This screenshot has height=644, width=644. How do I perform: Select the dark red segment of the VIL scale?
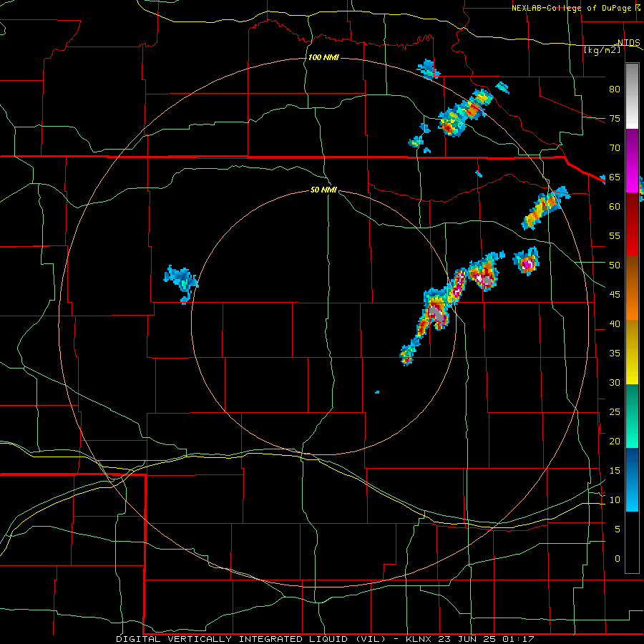(x=632, y=225)
